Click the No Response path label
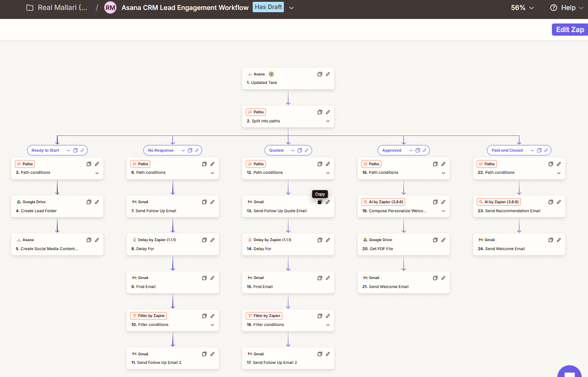Image resolution: width=588 pixels, height=377 pixels. click(x=161, y=150)
